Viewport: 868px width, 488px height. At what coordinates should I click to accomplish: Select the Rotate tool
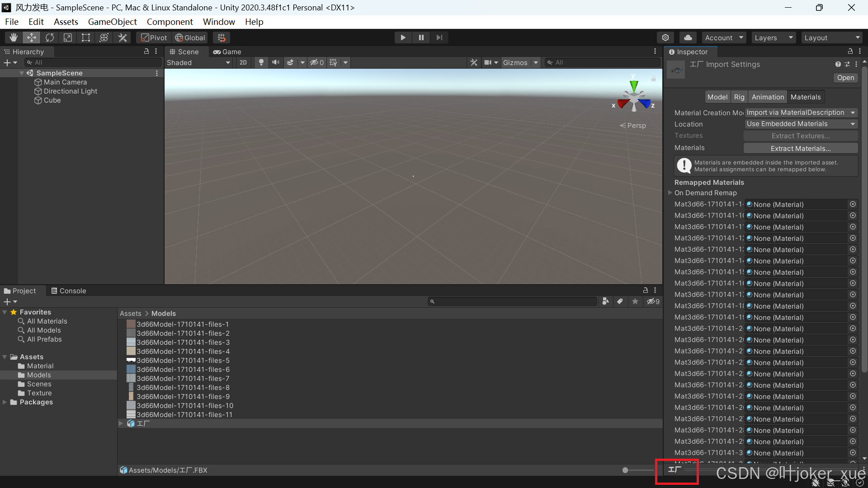tap(50, 37)
